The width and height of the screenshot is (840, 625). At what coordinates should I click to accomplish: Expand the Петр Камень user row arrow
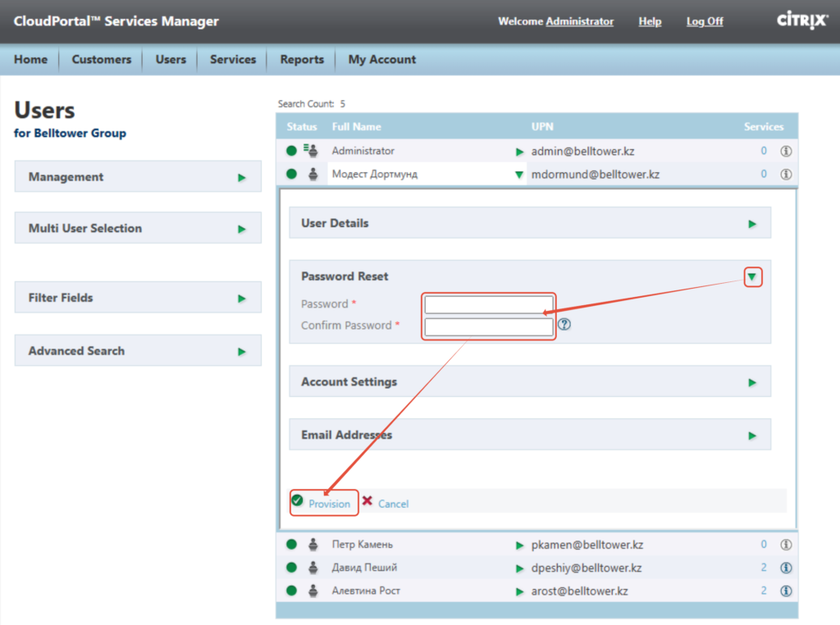click(x=519, y=545)
